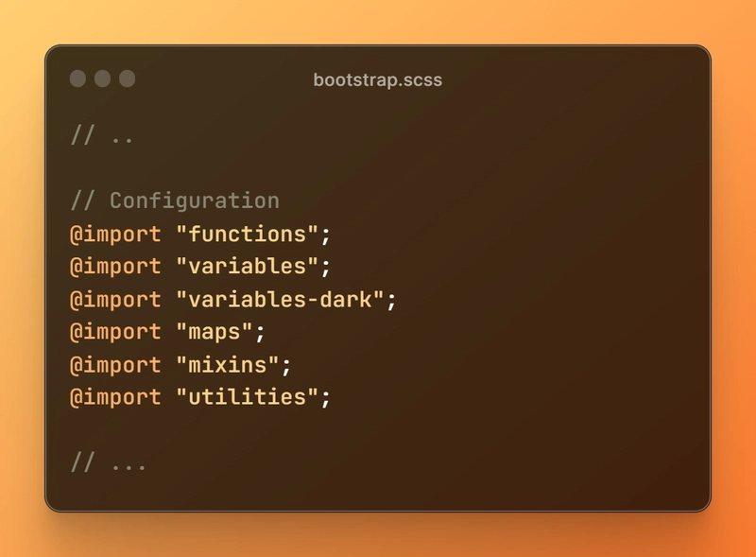Image resolution: width=756 pixels, height=557 pixels.
Task: Click the third gray window dot
Action: 128,78
